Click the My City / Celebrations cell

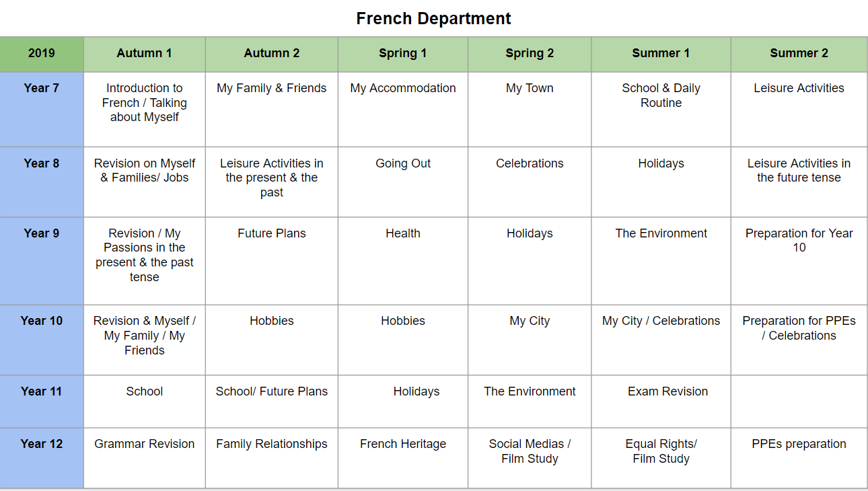pos(661,340)
